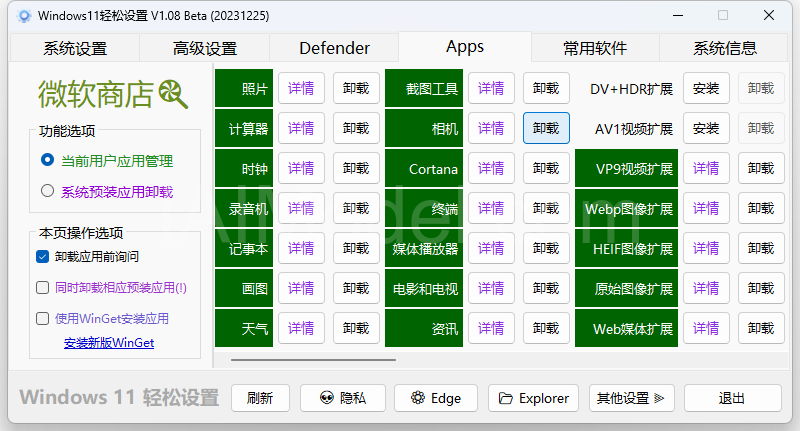
Task: Open privacy settings with the eyes icon button
Action: 342,398
